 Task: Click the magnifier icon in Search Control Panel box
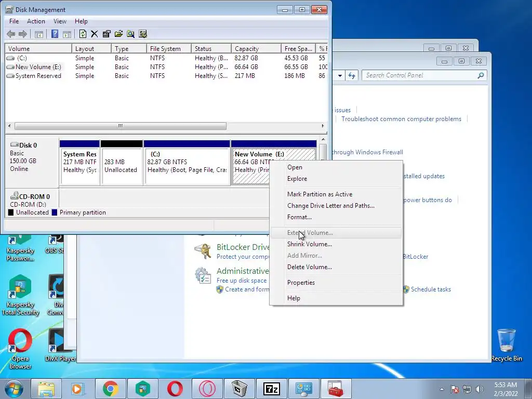(x=481, y=75)
